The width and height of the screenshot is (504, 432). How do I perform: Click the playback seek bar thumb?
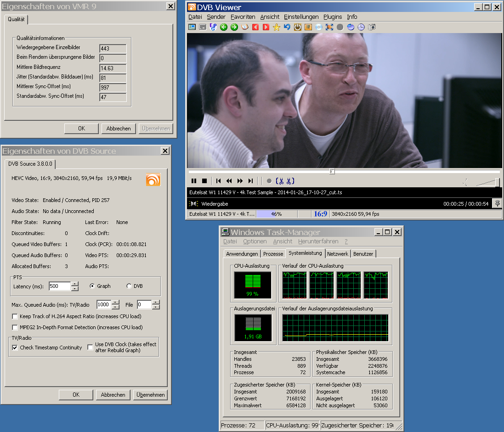(332, 172)
